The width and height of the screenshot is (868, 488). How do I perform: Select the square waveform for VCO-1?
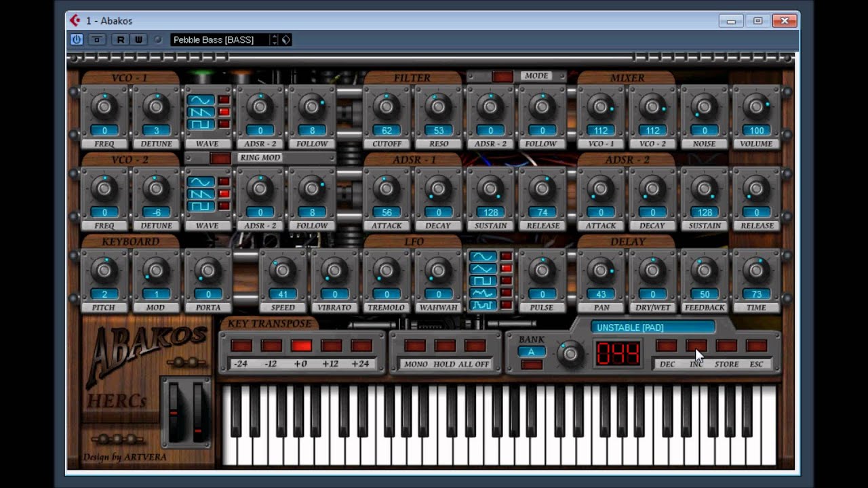(x=201, y=124)
